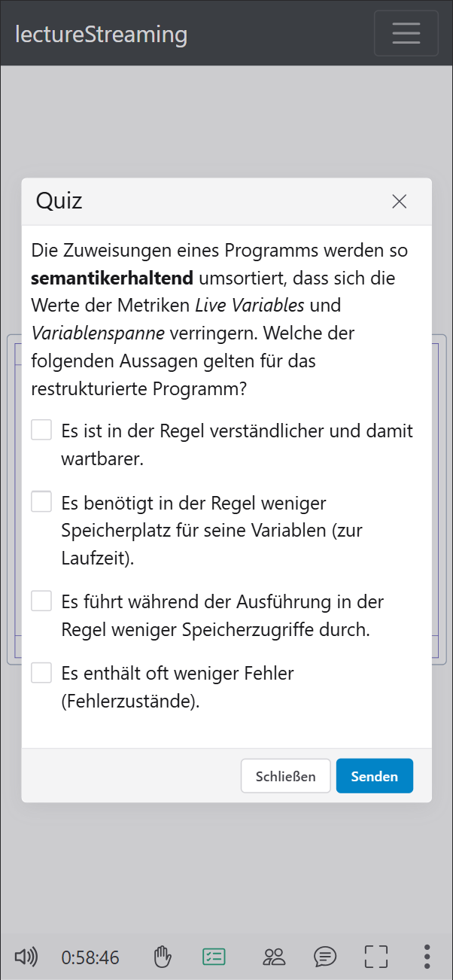Dismiss the quiz using Schließen
The height and width of the screenshot is (980, 453).
point(285,775)
